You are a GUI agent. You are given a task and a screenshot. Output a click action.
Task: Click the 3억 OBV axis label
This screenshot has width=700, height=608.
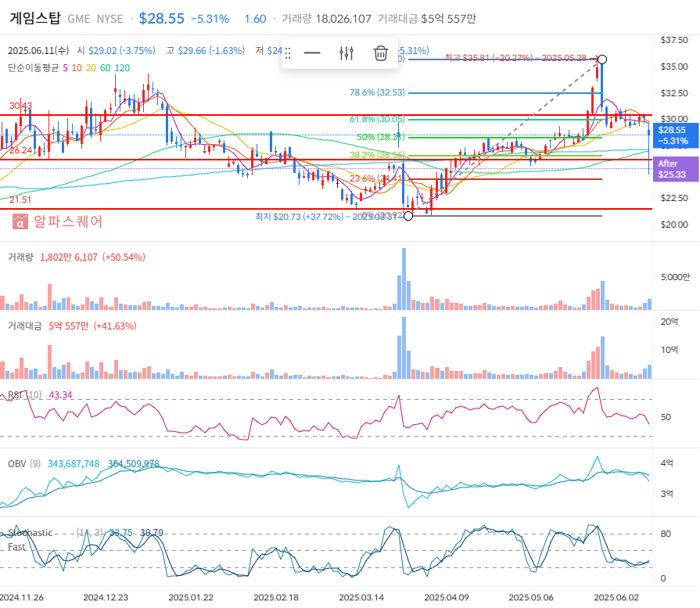[x=667, y=494]
